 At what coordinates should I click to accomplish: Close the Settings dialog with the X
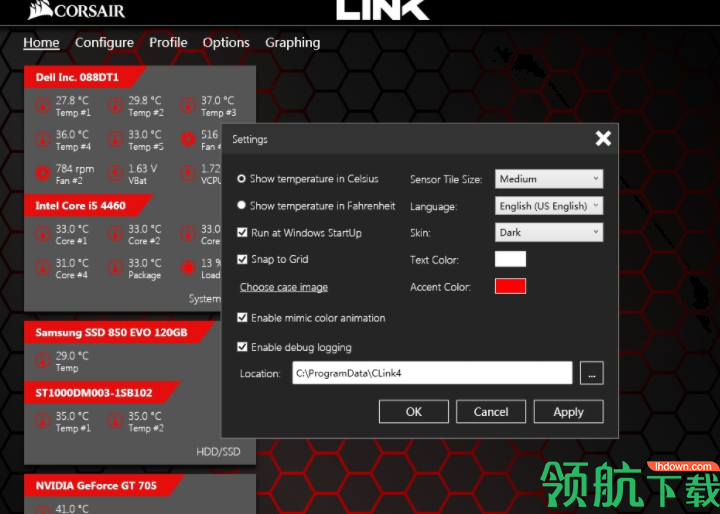(603, 138)
